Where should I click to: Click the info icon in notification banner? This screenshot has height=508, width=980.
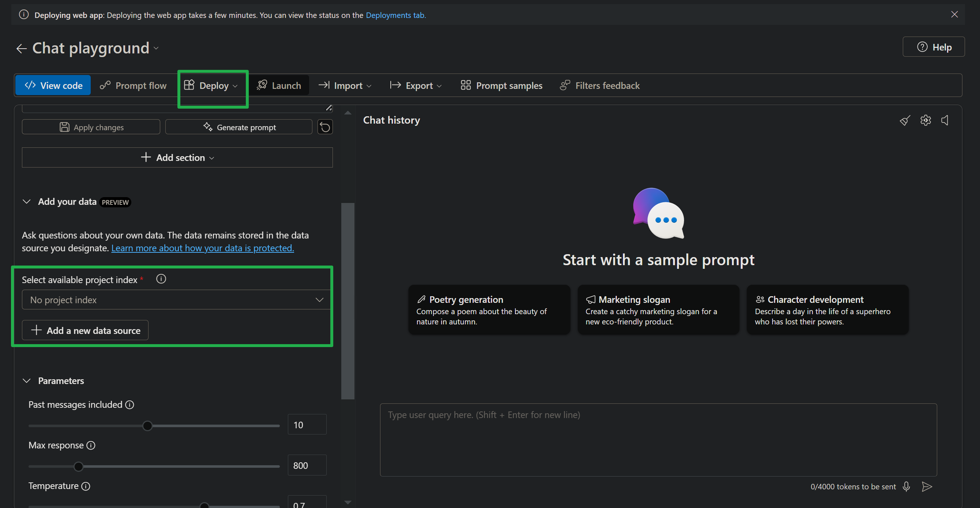pos(23,15)
